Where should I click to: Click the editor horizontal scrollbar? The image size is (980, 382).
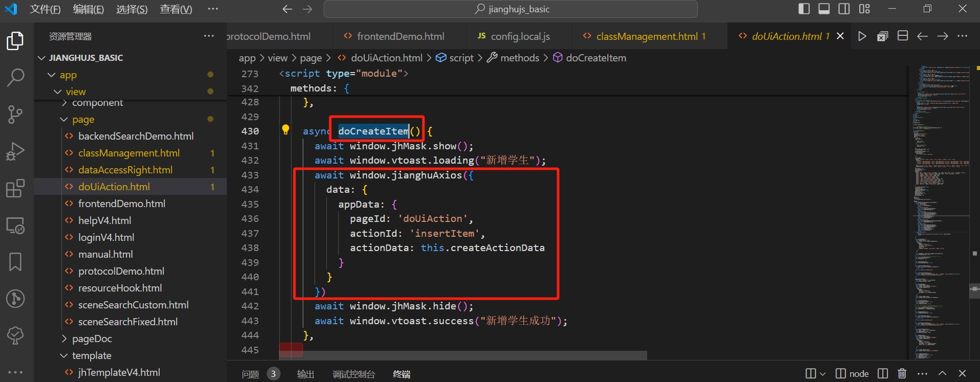pyautogui.click(x=463, y=355)
